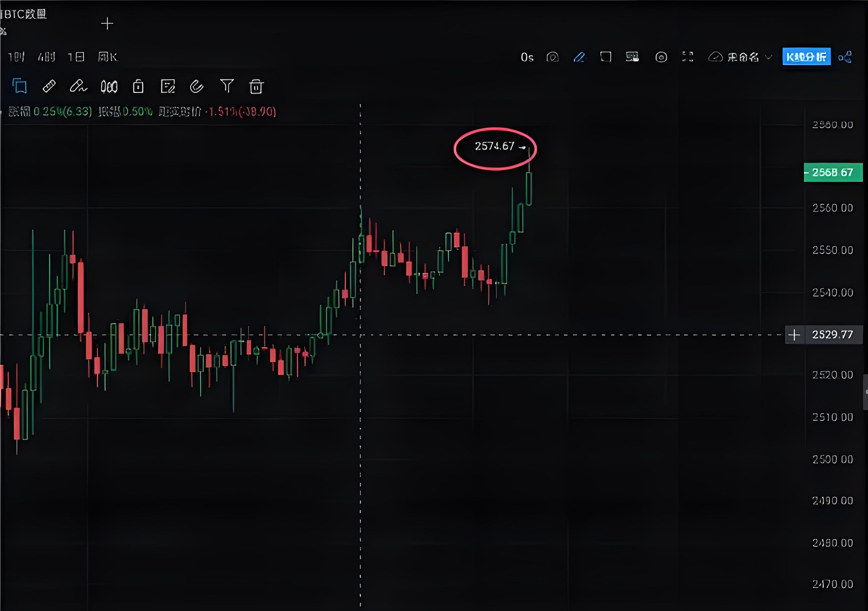Click the 2520.00 price axis label

[x=833, y=375]
